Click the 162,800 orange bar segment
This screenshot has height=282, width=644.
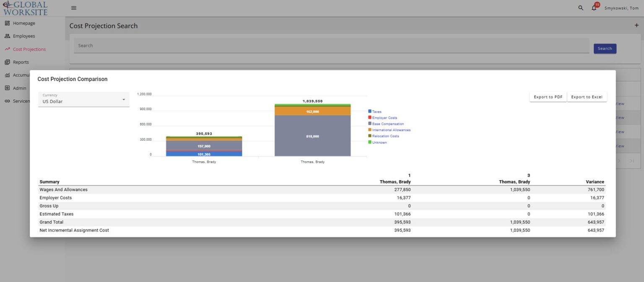(x=312, y=111)
